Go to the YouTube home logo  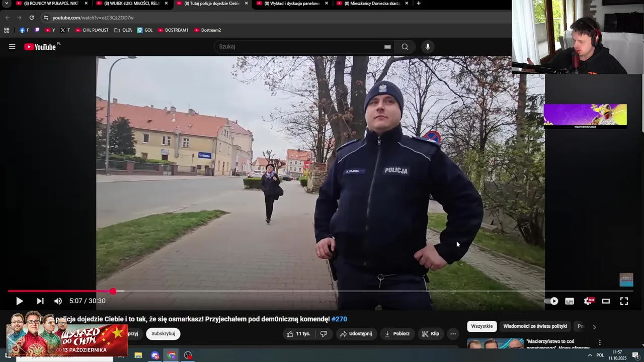[40, 47]
